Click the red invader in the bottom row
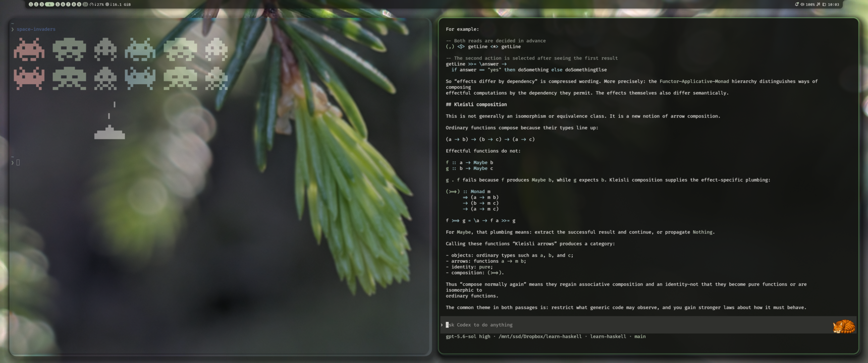Viewport: 868px width, 363px height. coord(29,78)
